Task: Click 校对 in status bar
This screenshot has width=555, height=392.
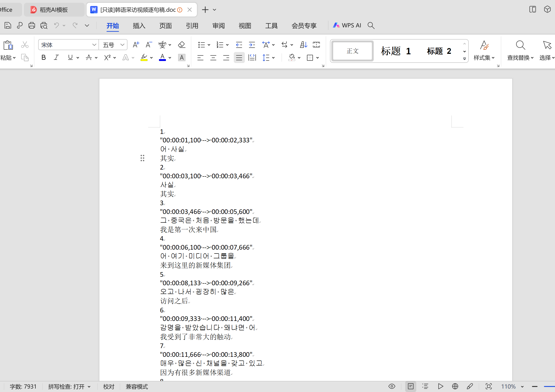Action: point(109,387)
